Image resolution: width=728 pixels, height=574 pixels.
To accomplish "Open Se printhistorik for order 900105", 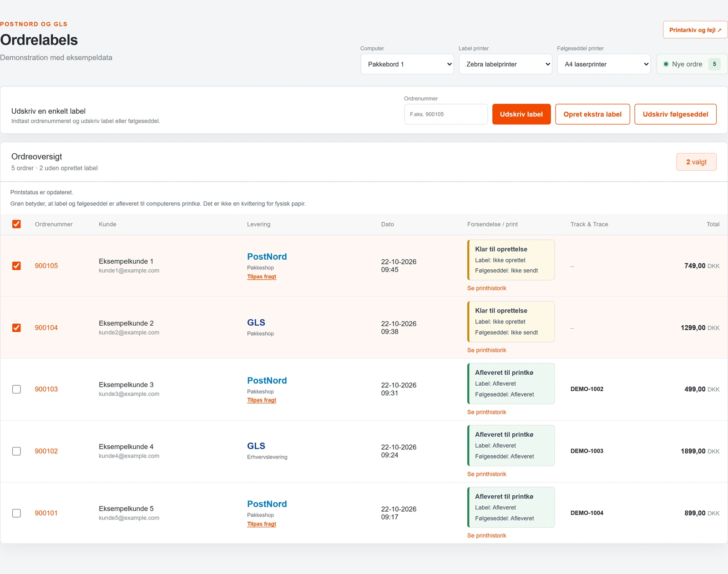I will click(x=486, y=288).
